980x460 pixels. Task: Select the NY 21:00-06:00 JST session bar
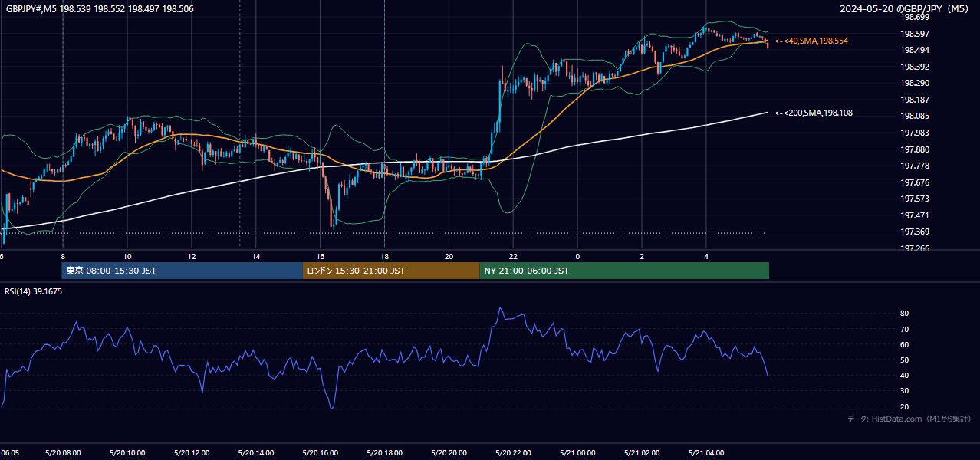624,271
